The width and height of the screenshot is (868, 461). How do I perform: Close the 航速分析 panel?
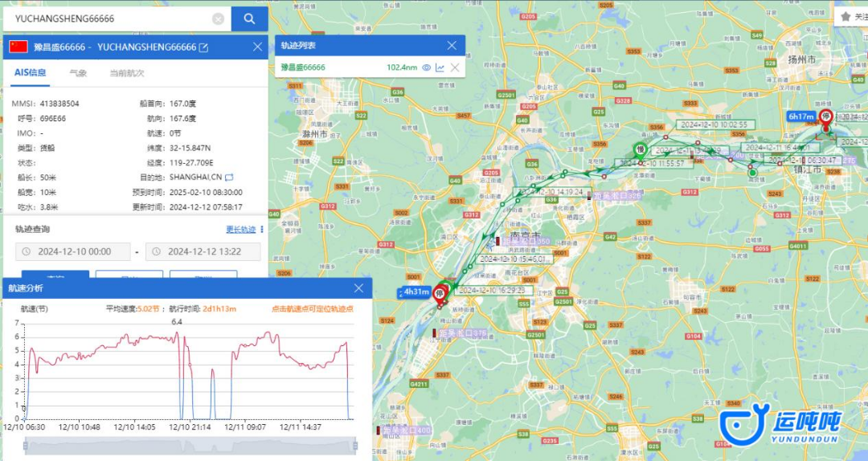pyautogui.click(x=358, y=288)
